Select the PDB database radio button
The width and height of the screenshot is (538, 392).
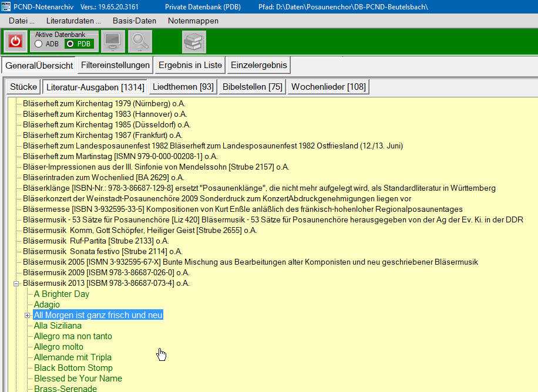70,44
